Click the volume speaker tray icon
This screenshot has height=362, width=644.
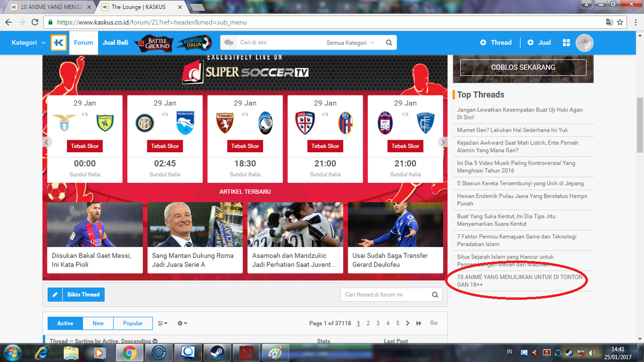tap(592, 353)
